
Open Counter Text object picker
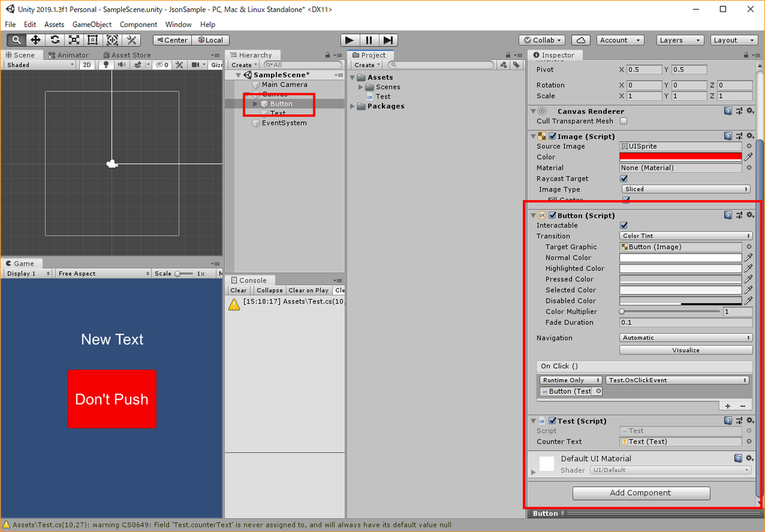tap(749, 442)
